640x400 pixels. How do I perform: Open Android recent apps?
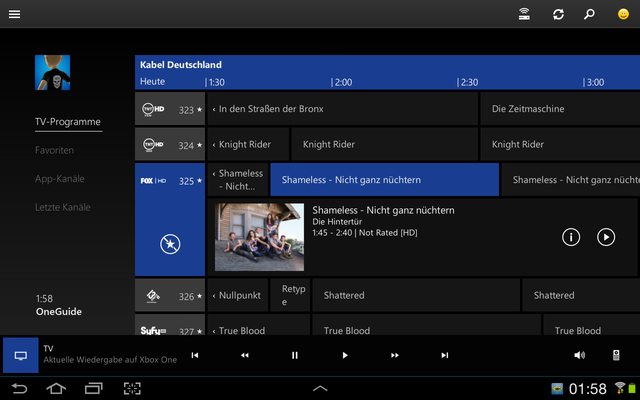click(93, 388)
